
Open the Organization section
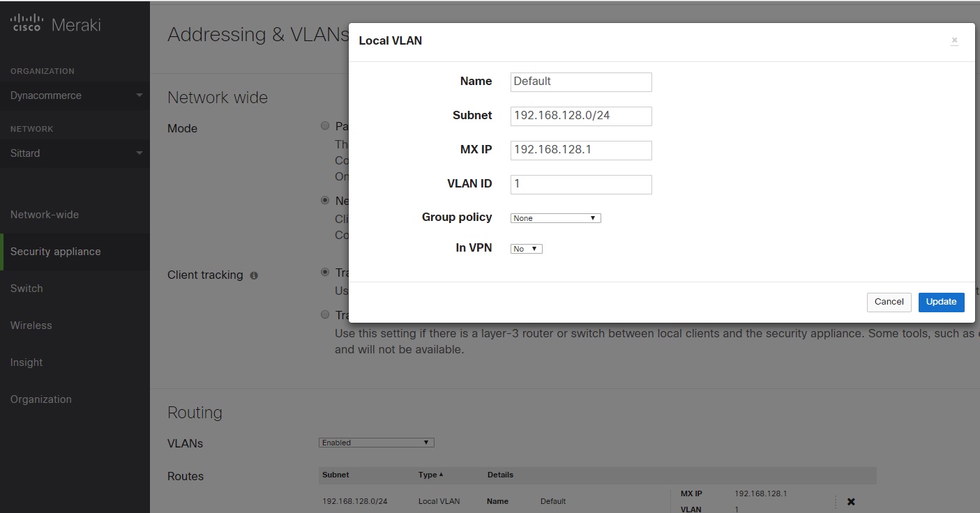pyautogui.click(x=40, y=399)
